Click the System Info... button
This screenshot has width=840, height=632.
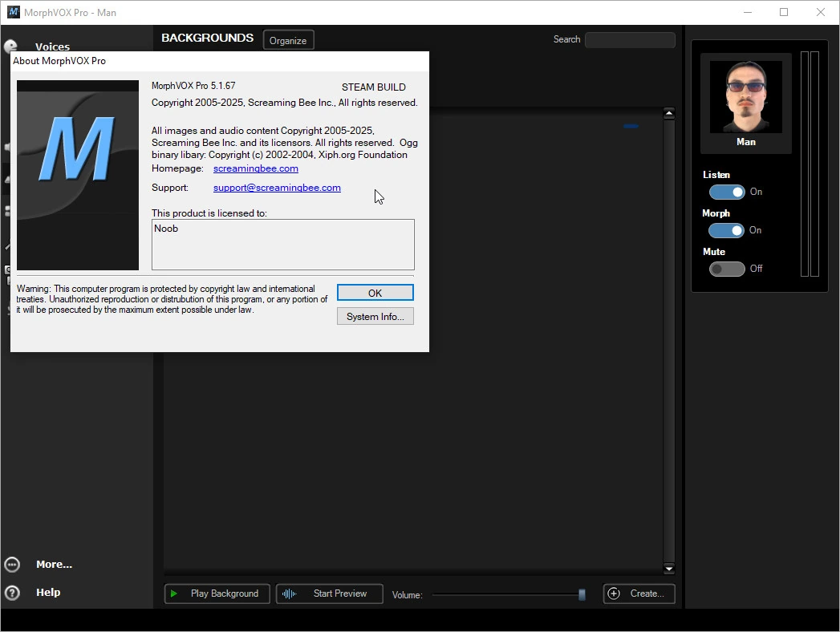coord(375,317)
